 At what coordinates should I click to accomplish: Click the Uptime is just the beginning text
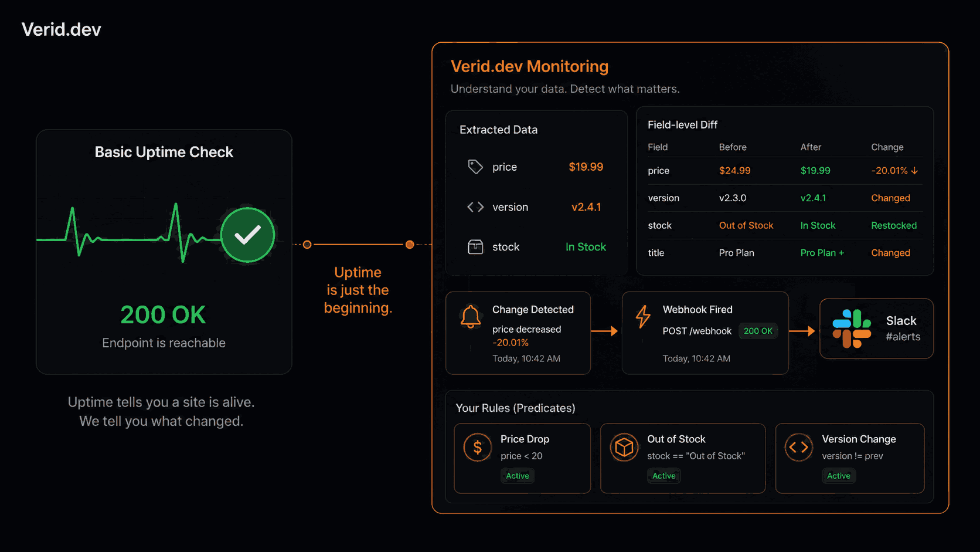358,290
